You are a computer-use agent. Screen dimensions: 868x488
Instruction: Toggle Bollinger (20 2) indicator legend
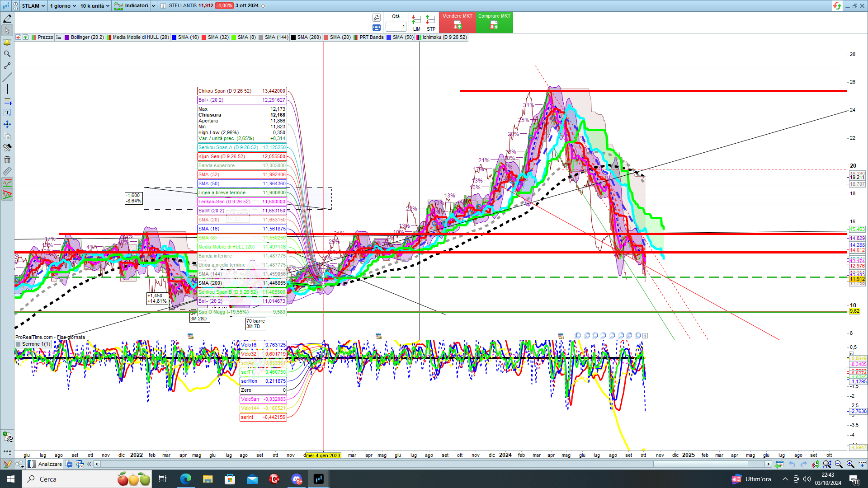[x=85, y=38]
